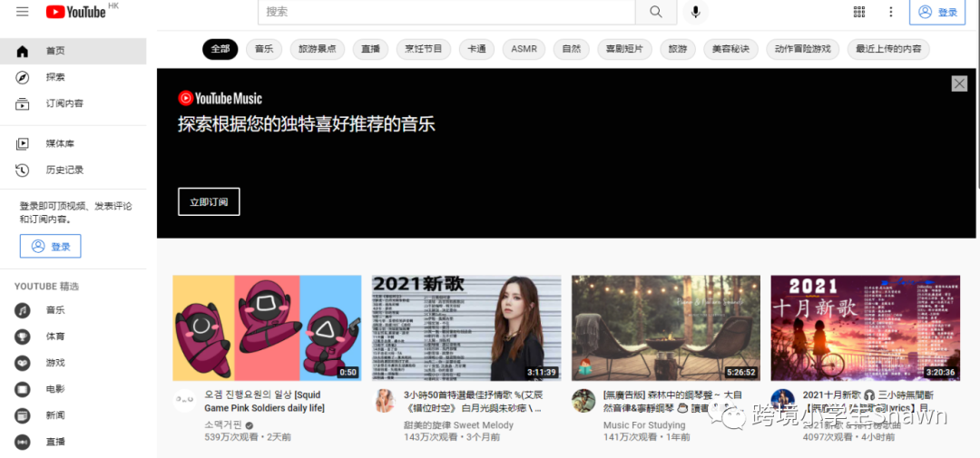
Task: Open the 2021 十月新歌 thumbnail
Action: (x=865, y=328)
